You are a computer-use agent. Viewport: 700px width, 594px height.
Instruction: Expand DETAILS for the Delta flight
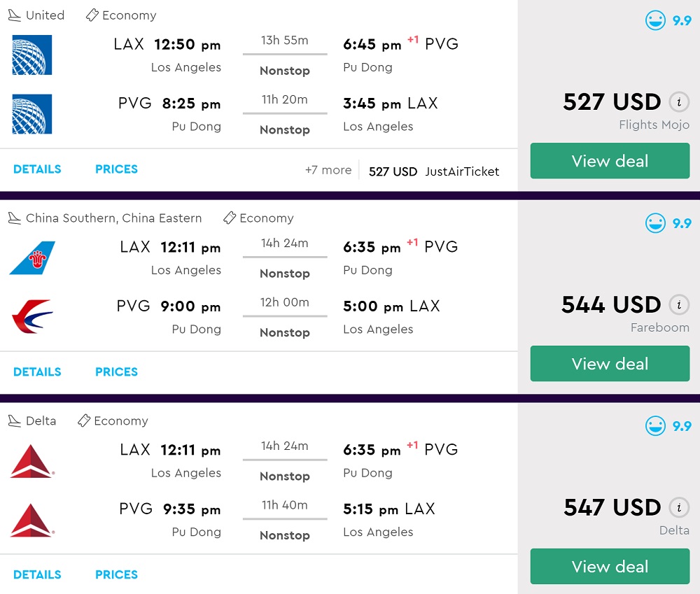pyautogui.click(x=37, y=575)
